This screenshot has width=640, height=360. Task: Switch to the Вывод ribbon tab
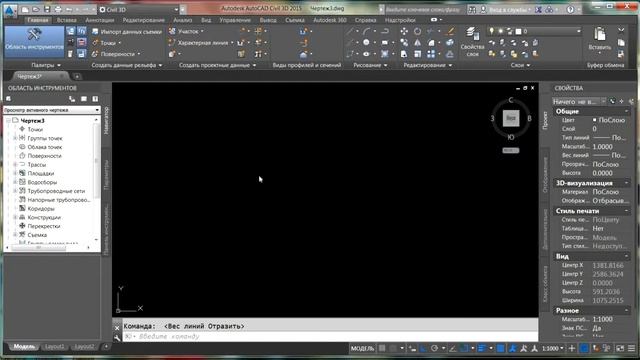(x=268, y=20)
